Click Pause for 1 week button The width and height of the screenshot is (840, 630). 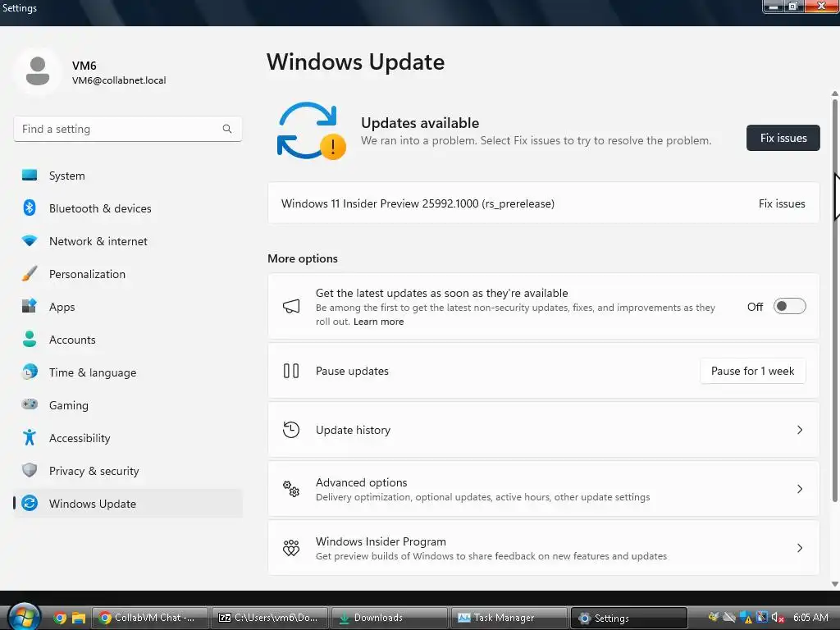click(x=752, y=371)
